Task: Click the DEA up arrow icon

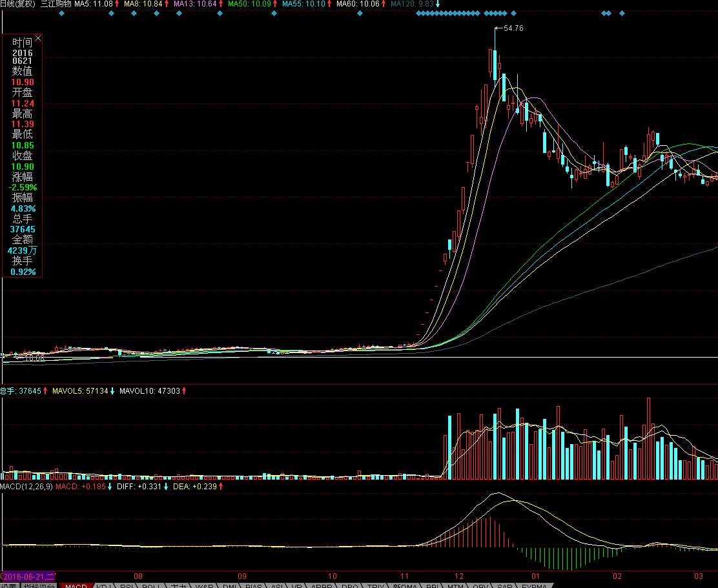Action: coord(221,486)
